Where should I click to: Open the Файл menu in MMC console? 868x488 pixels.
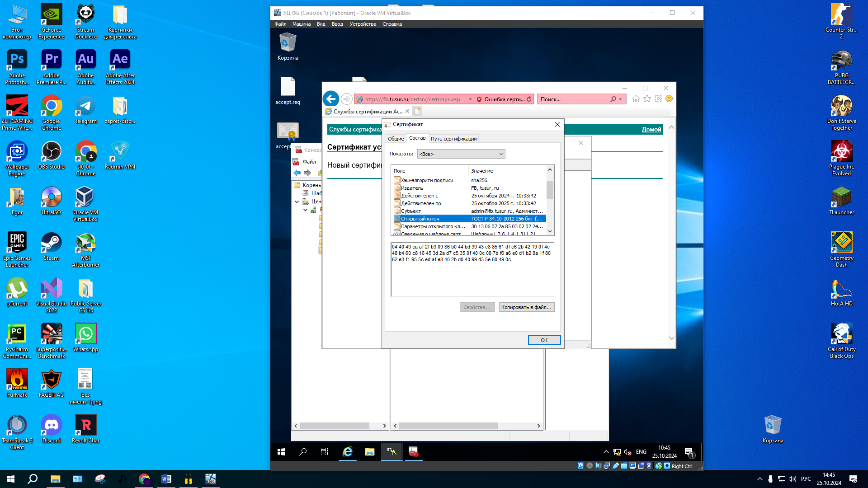tap(309, 161)
